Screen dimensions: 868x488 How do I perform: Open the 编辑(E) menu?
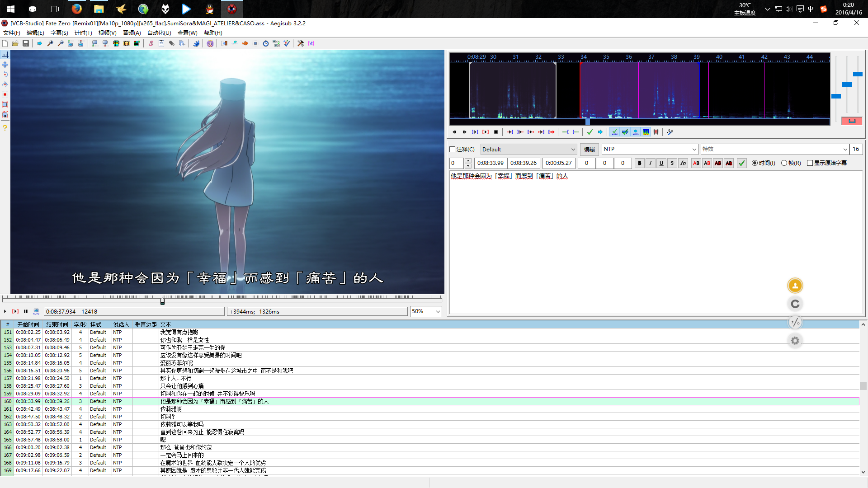point(35,33)
